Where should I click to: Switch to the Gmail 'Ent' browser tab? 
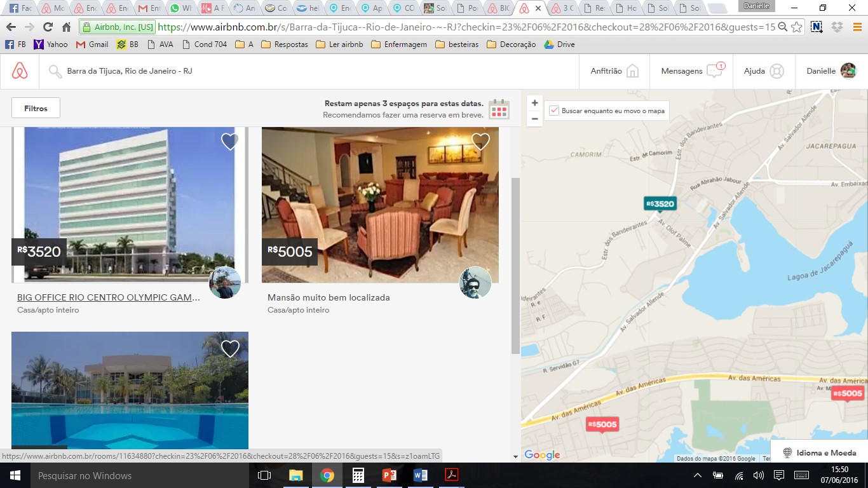tap(150, 9)
